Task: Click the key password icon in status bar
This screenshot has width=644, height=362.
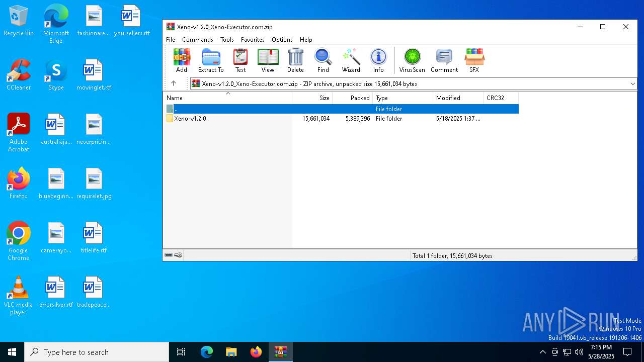Action: click(x=178, y=255)
